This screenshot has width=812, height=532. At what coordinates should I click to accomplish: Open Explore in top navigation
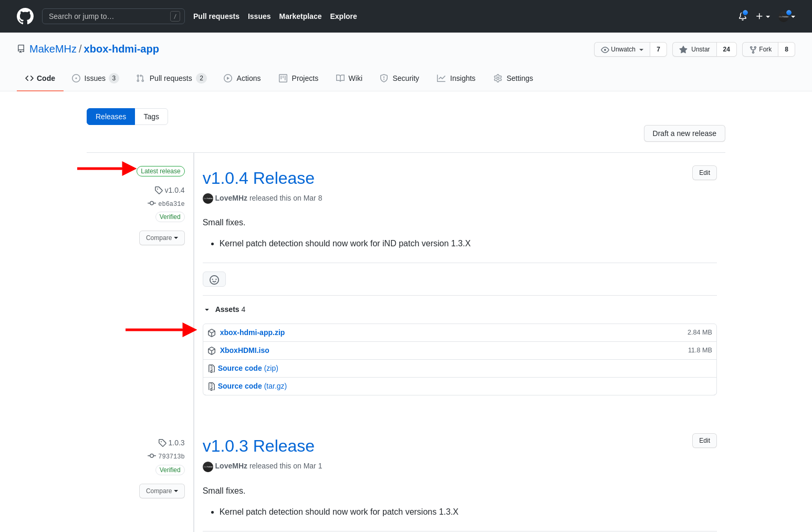pyautogui.click(x=343, y=16)
